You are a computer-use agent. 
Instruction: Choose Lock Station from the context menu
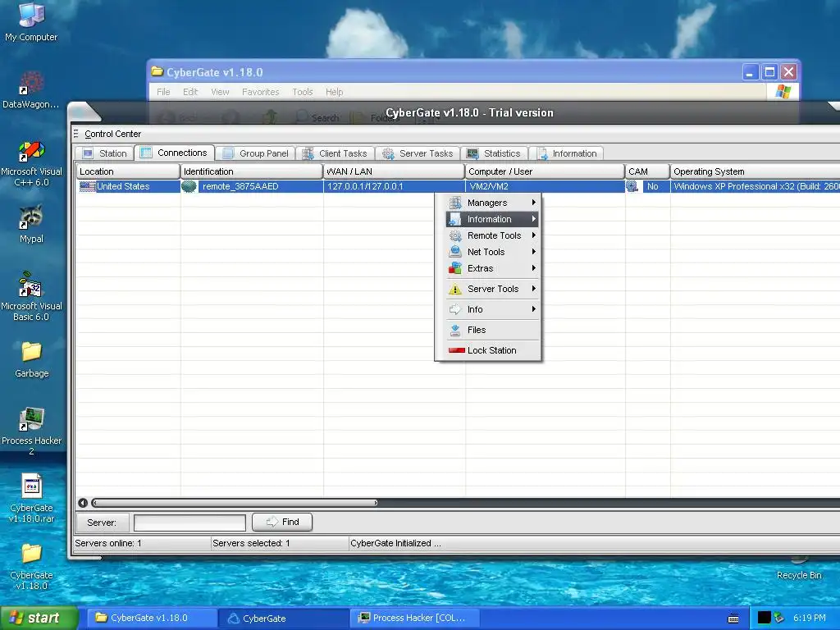point(492,350)
